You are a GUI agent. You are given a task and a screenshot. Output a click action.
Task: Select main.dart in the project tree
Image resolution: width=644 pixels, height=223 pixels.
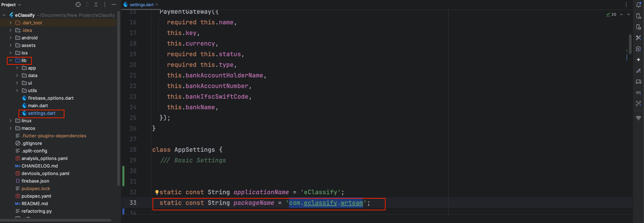[38, 106]
